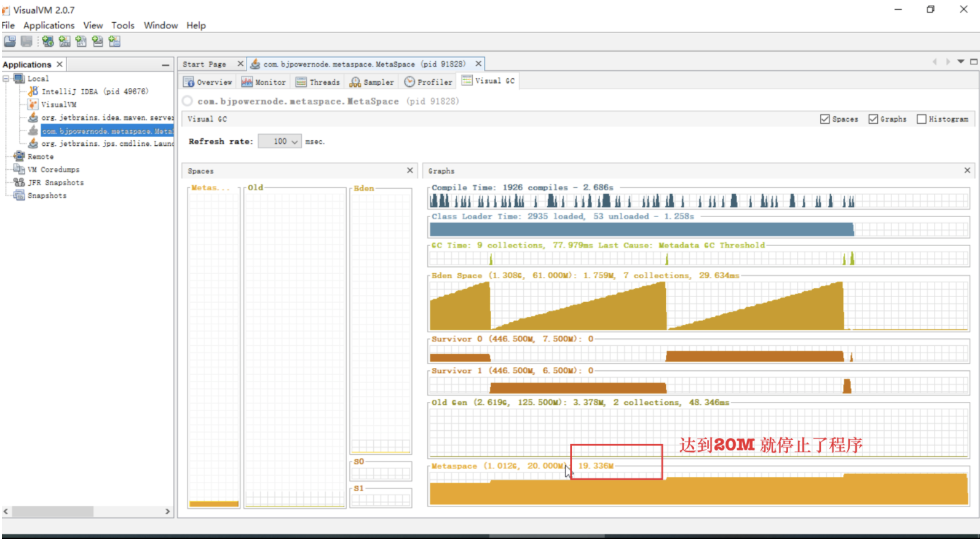This screenshot has width=980, height=539.
Task: Click the JFR Snapshots icon
Action: 19,182
